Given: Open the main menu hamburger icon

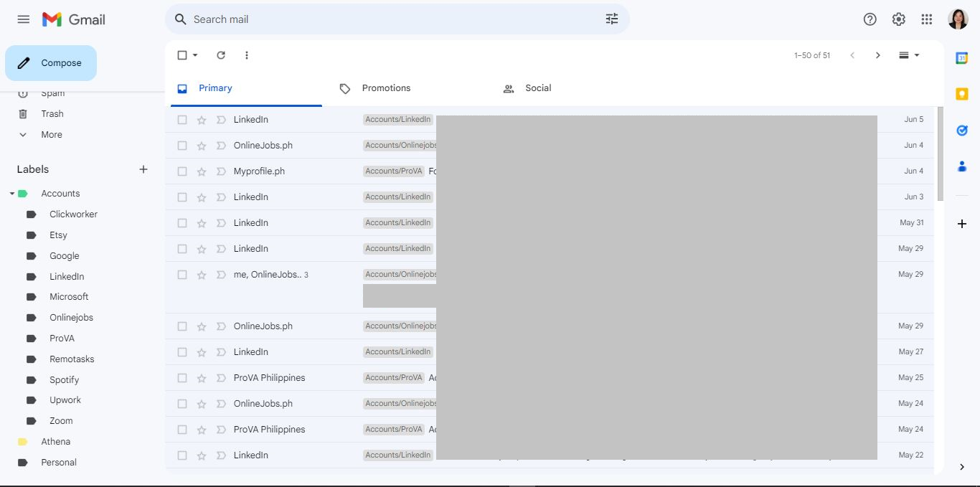Looking at the screenshot, I should (24, 19).
